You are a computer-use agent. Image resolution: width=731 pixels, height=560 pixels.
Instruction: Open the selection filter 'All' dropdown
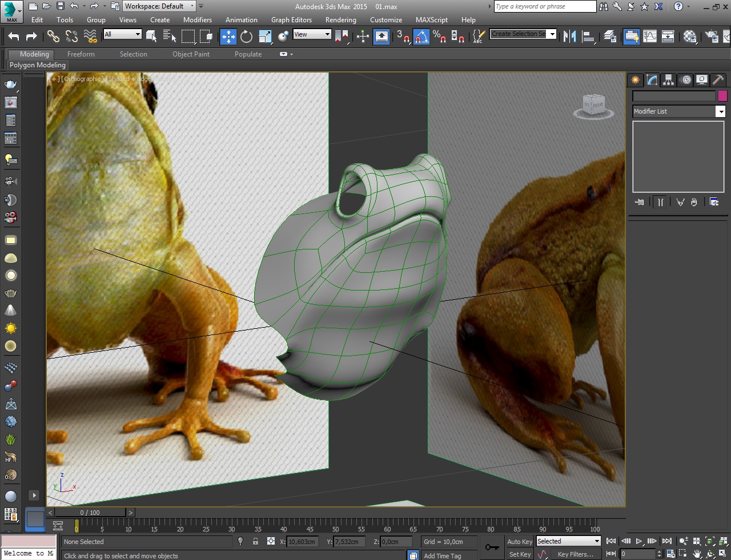point(122,34)
